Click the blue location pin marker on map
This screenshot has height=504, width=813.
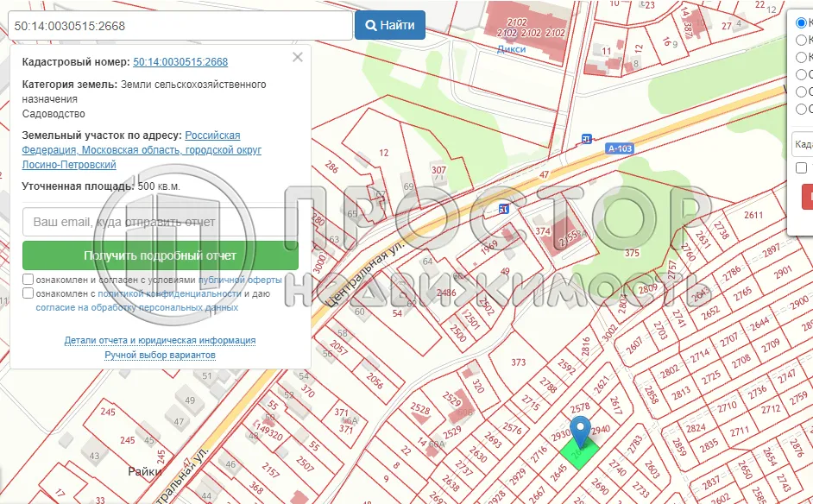pos(582,428)
